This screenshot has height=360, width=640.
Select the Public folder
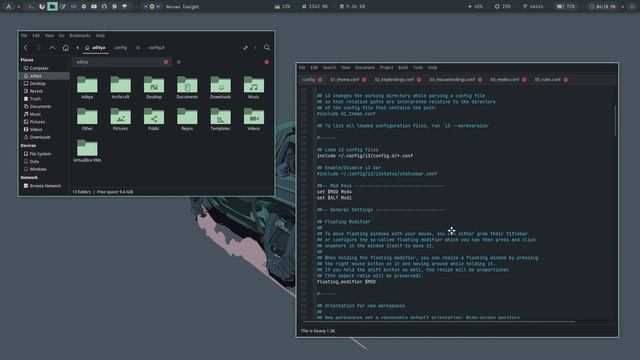(154, 119)
